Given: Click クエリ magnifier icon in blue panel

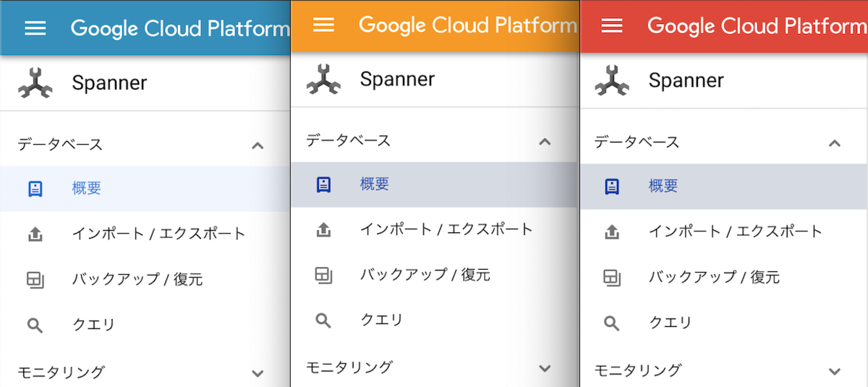Looking at the screenshot, I should pyautogui.click(x=35, y=326).
